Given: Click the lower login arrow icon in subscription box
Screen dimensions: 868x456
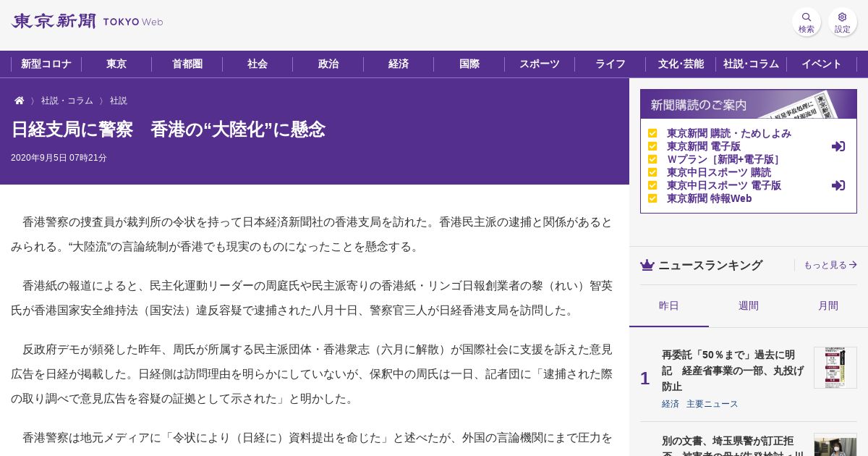Looking at the screenshot, I should point(838,185).
